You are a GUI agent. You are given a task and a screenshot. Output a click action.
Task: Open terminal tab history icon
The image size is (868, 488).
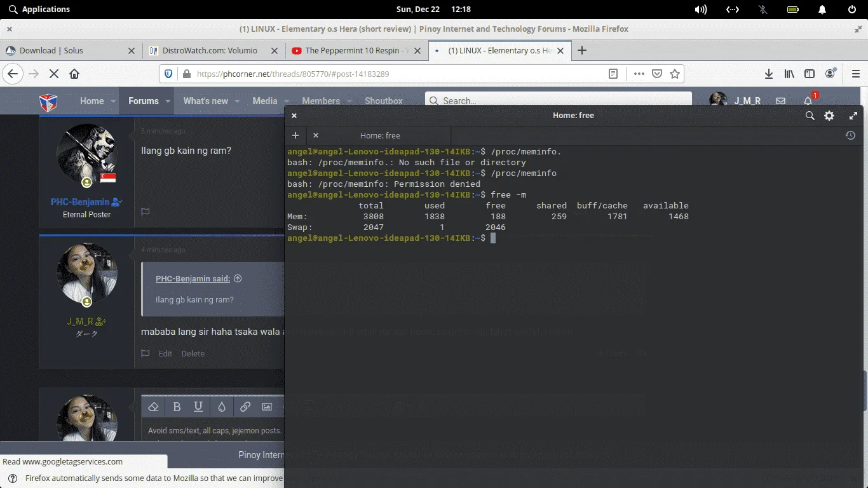coord(850,135)
